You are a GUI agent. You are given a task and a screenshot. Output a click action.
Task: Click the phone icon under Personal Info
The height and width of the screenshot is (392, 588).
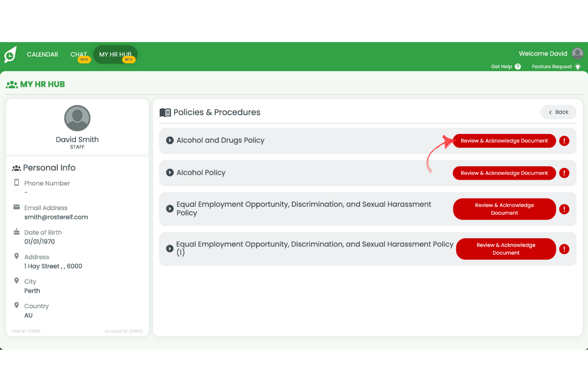[16, 183]
